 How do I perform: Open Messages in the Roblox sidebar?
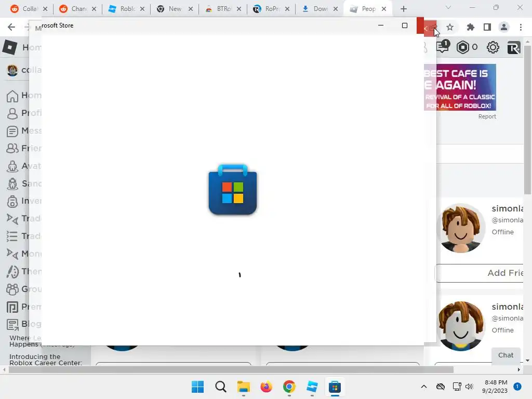(24, 131)
